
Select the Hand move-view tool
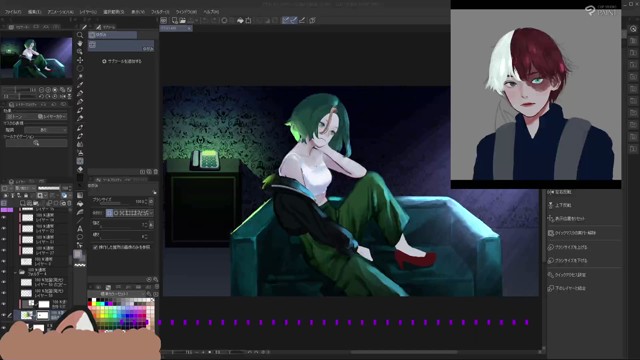coord(80,43)
